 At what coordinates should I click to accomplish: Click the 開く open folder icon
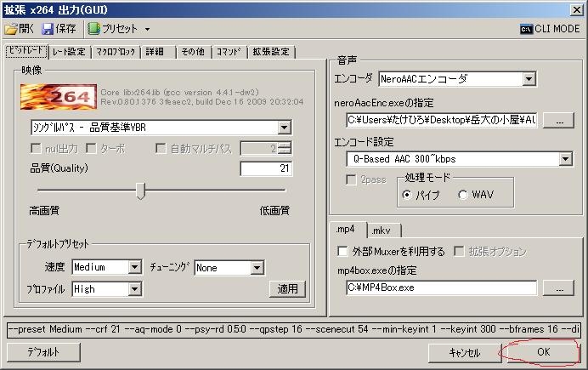[11, 29]
